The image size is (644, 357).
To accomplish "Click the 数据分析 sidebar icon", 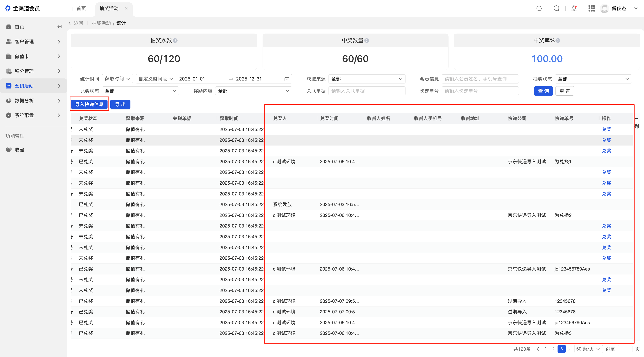I will pos(9,100).
